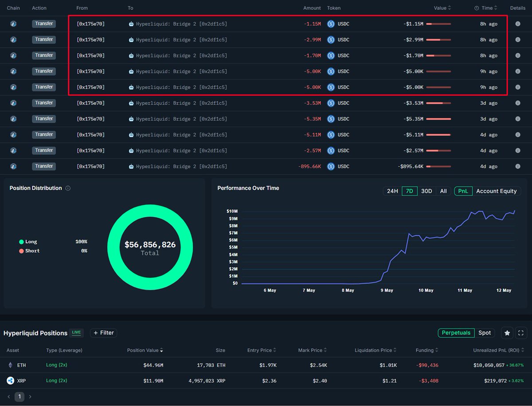Viewport: 532px width, 406px height.
Task: Select the 24H timeframe tab
Action: [x=392, y=191]
